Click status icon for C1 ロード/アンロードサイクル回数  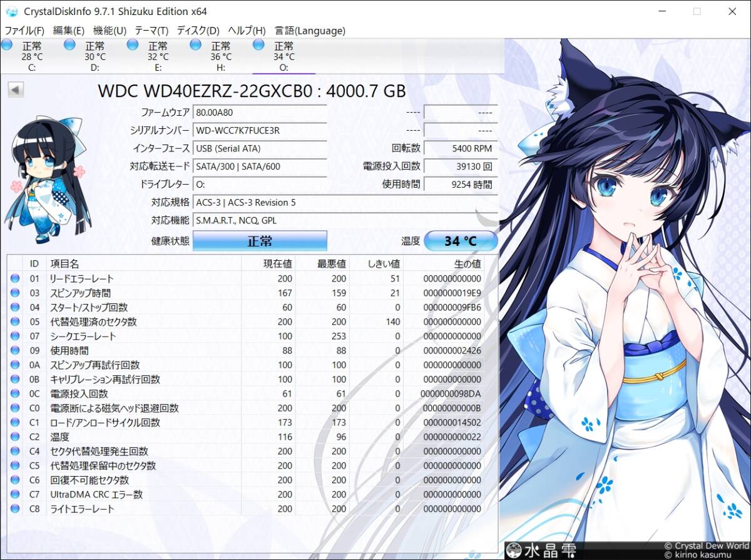(x=15, y=422)
